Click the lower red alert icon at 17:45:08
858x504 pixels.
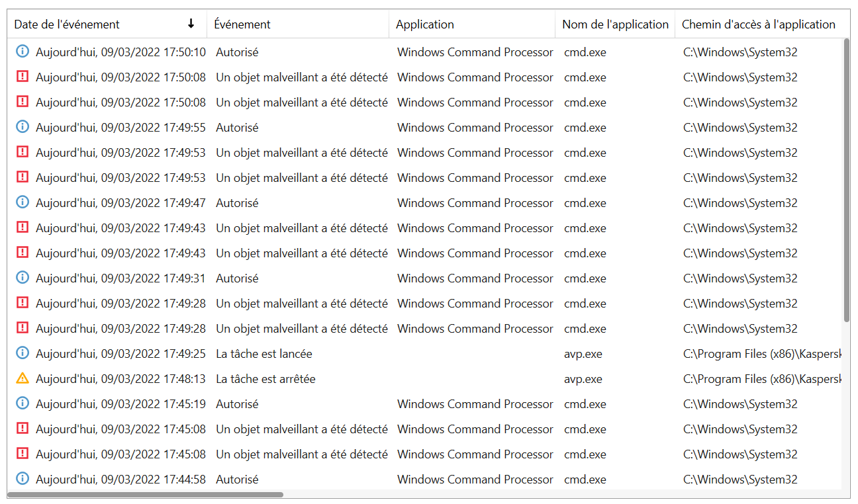(23, 454)
